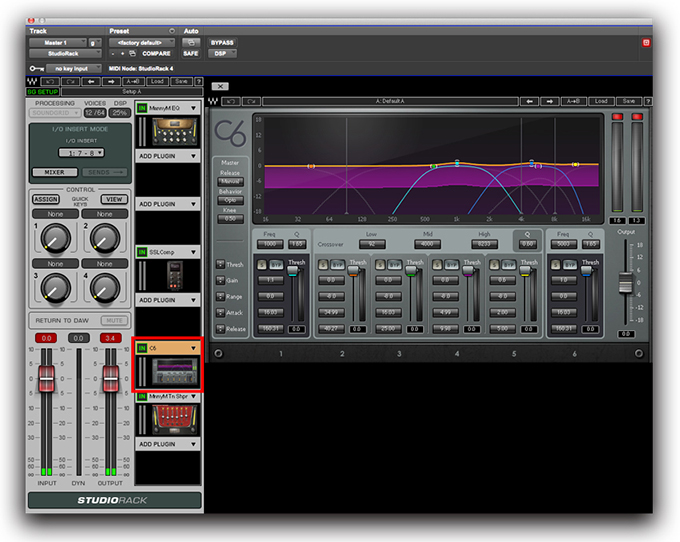Click the VIEW button in Control
Viewport: 680px width, 542px height.
coord(114,199)
